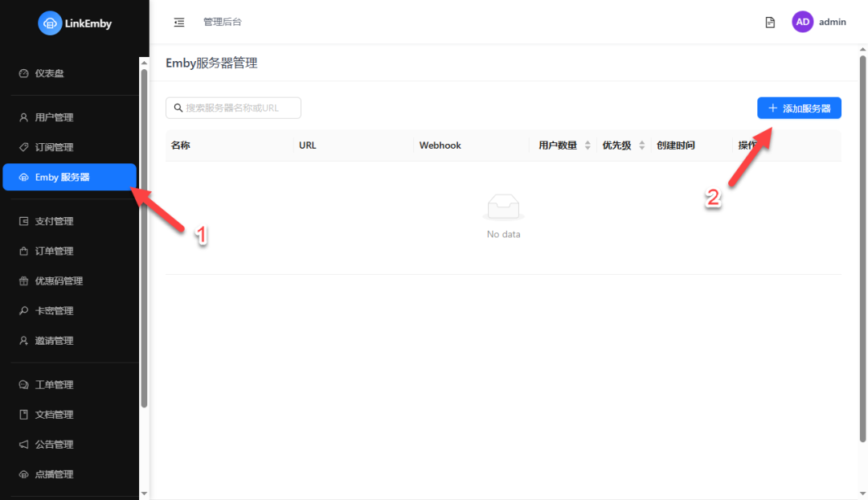This screenshot has height=500, width=868.
Task: Open the 订阅管理 menu item
Action: coord(50,146)
